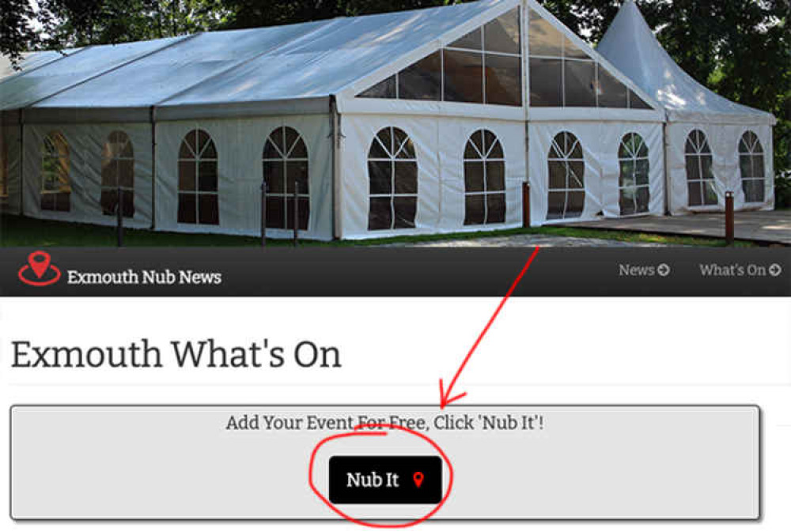
Task: Click blank space in dark navigation bar
Action: 414,271
